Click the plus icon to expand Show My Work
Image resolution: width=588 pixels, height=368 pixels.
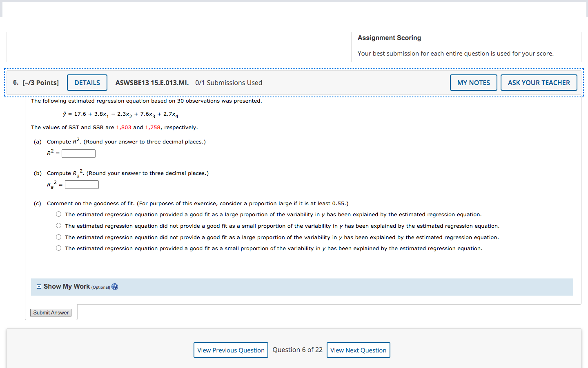[39, 286]
